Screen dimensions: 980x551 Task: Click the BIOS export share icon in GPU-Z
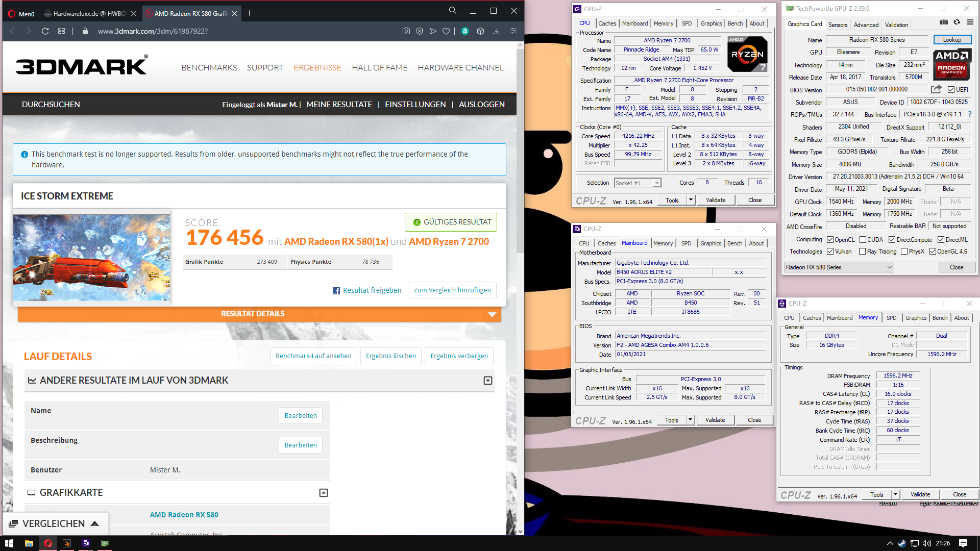(936, 89)
